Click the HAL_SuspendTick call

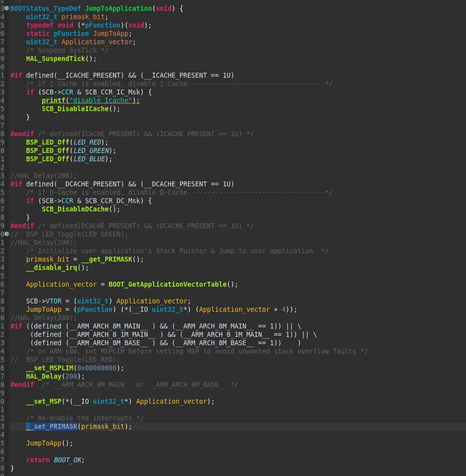56,59
